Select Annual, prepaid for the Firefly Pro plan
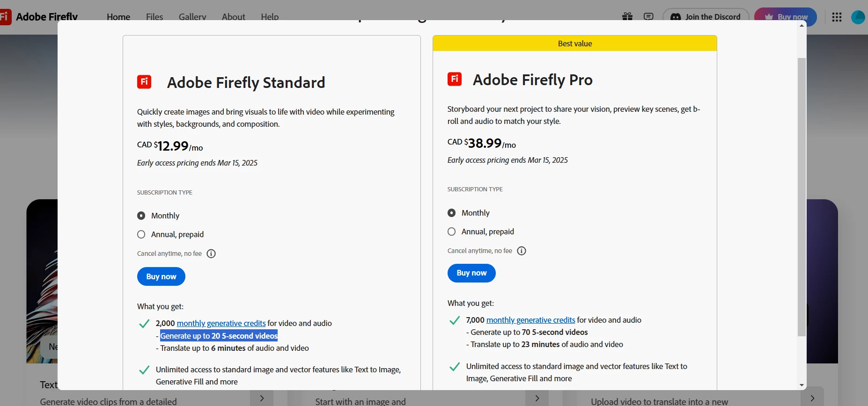 [x=452, y=232]
